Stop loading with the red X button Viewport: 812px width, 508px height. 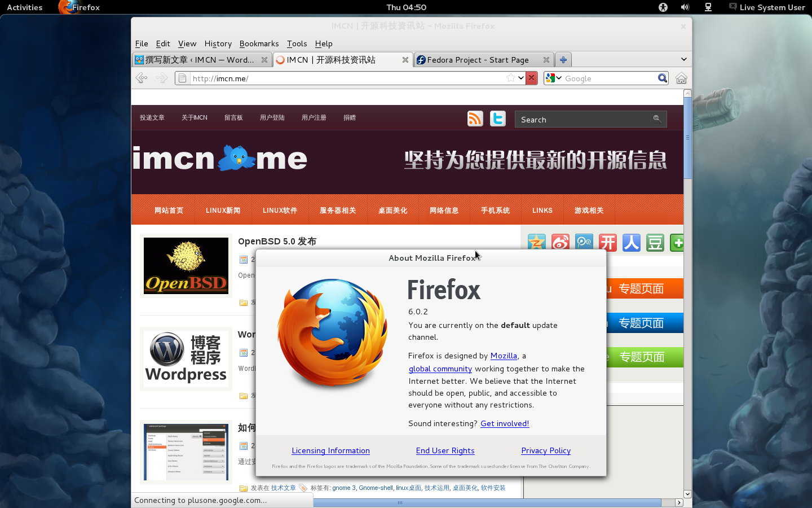click(x=531, y=78)
